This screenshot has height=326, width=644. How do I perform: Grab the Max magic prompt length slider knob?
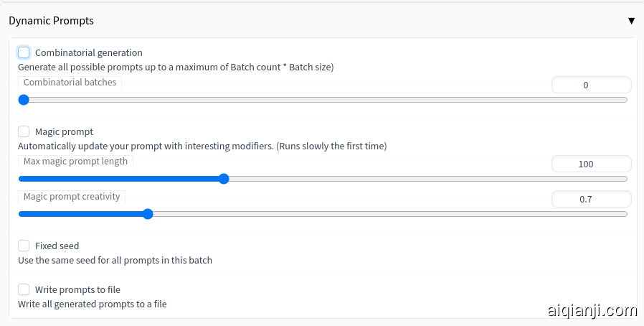click(x=223, y=179)
